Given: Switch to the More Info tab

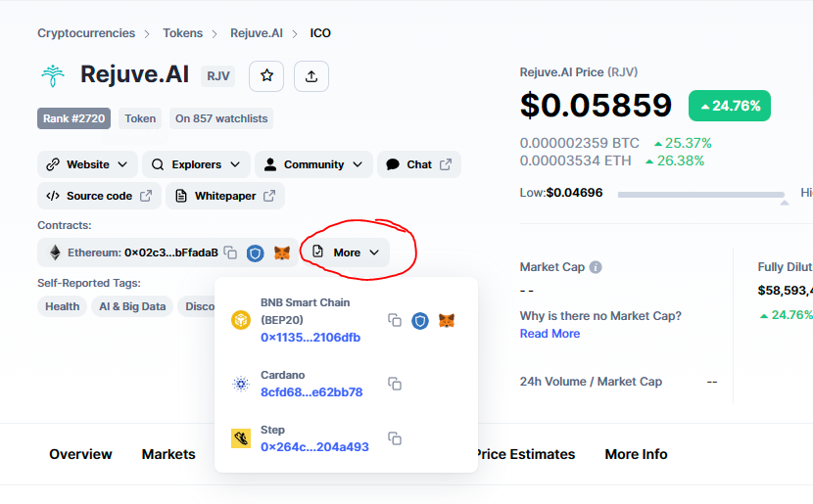Looking at the screenshot, I should tap(636, 454).
